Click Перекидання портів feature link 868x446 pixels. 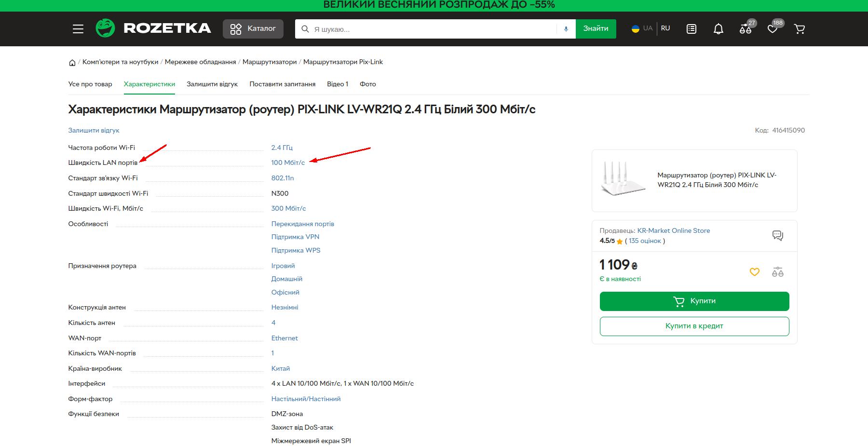coord(303,224)
